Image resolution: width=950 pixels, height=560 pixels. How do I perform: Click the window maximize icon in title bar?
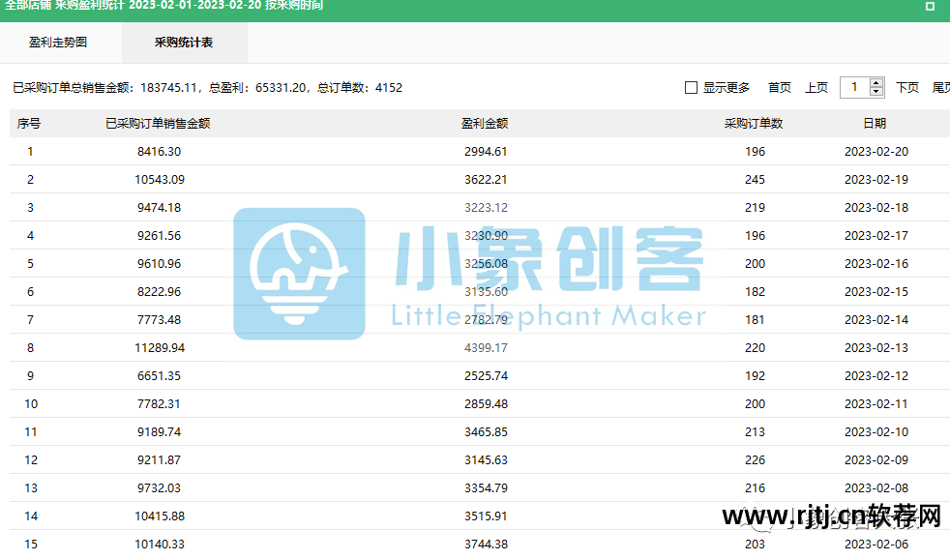(x=930, y=6)
